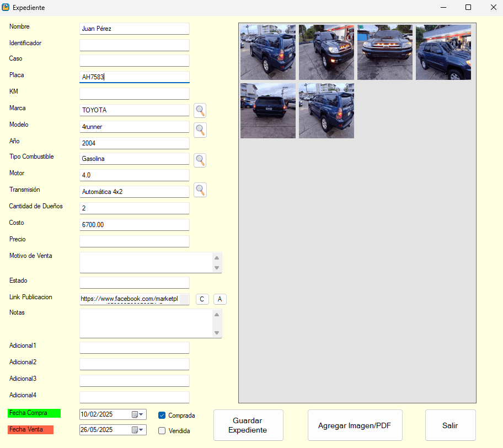Click the green Fecha Compra label
The width and height of the screenshot is (503, 448).
(x=34, y=413)
